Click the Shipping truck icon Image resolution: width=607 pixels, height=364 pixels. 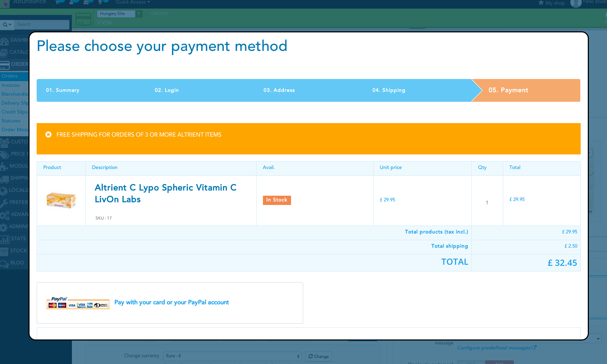tap(4, 179)
